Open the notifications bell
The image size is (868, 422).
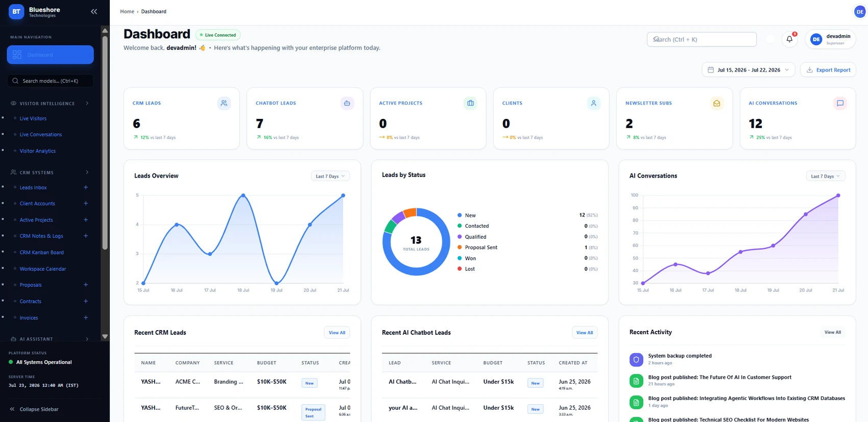point(789,39)
